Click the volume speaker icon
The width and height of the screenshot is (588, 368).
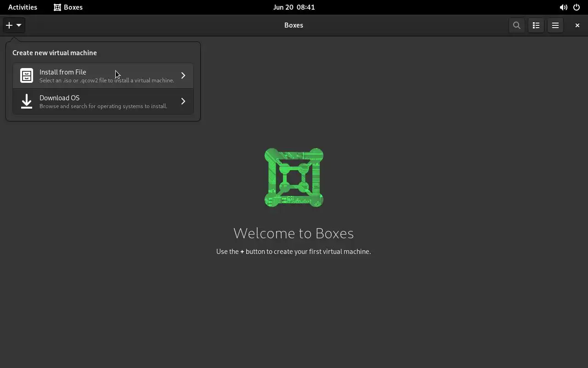click(x=563, y=7)
